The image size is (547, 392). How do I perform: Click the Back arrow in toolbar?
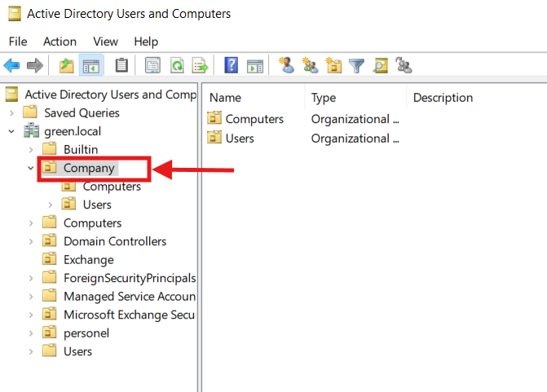11,65
